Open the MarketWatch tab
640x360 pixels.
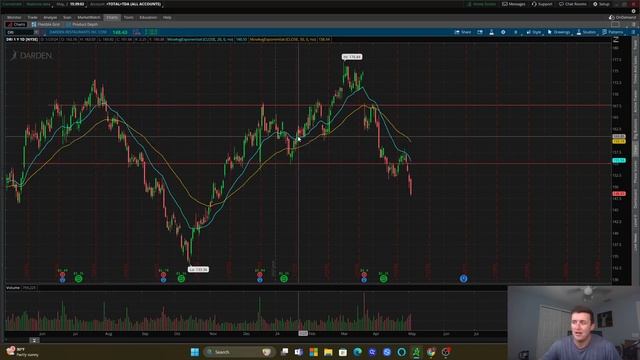pyautogui.click(x=89, y=18)
